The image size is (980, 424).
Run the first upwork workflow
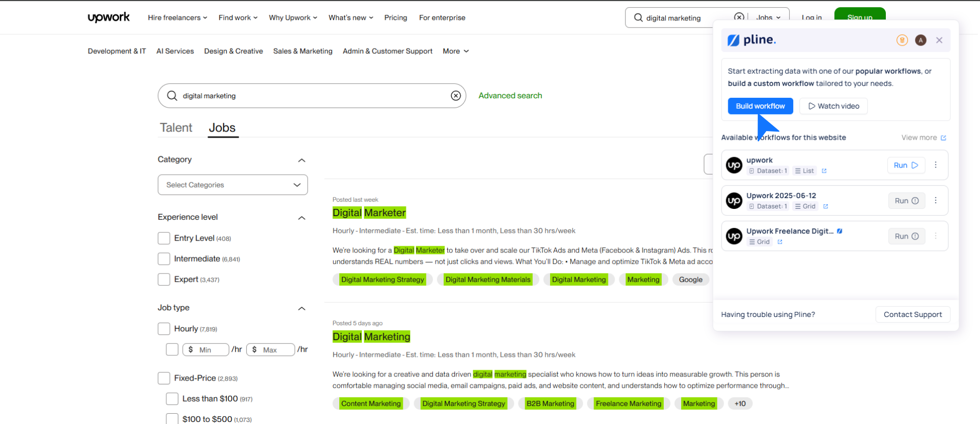click(905, 165)
